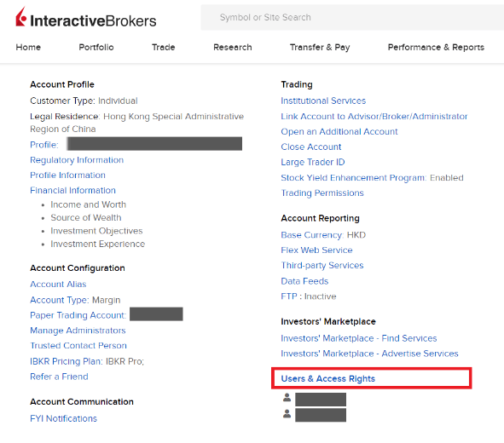
Task: Click the second user icon under Users & Access Rights
Action: [x=287, y=413]
